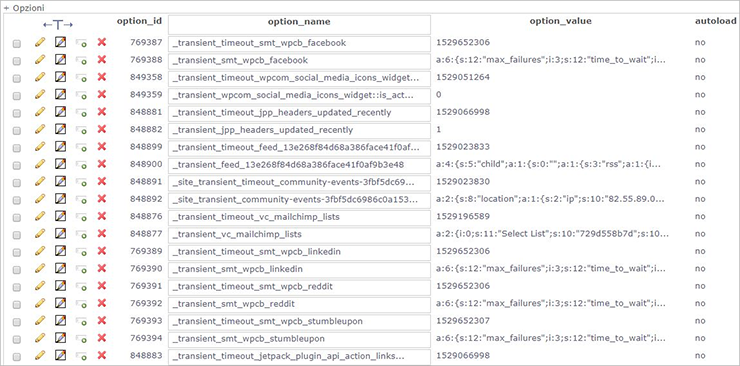Select checkbox of row 849358

point(17,79)
